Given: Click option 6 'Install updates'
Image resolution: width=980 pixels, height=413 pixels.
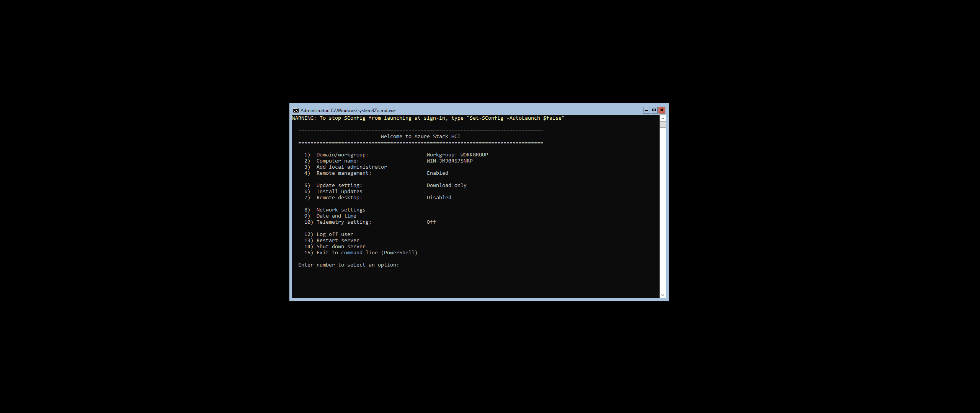Looking at the screenshot, I should pyautogui.click(x=339, y=192).
